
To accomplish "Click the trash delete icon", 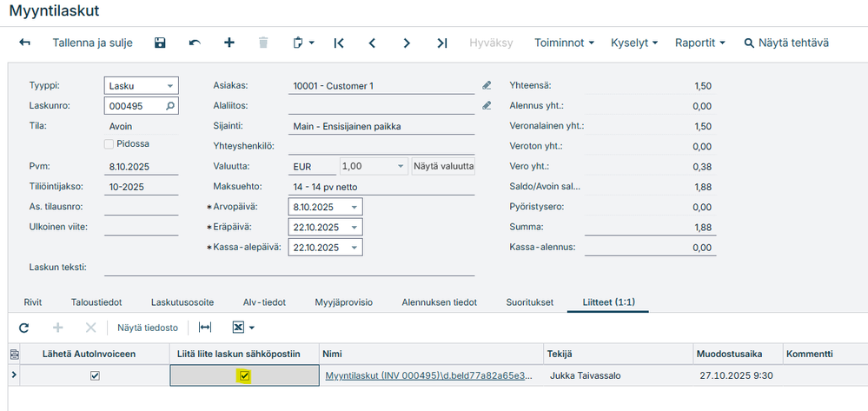I will click(263, 43).
